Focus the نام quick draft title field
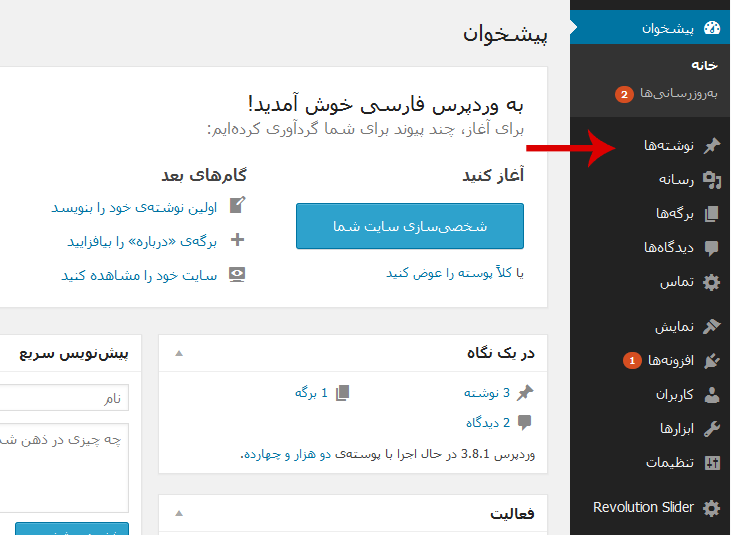 (x=64, y=398)
